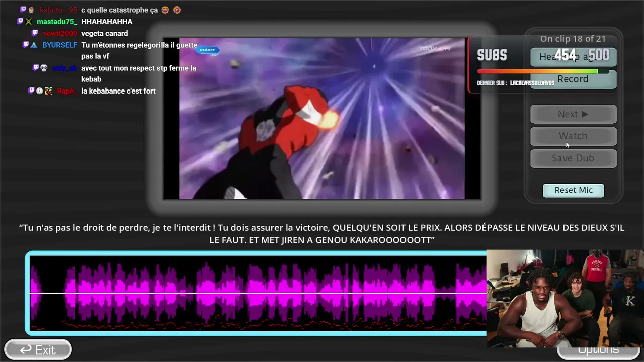This screenshot has height=362, width=644.
Task: Click the tilted rolling-laugh emoji in kabuto__95's message
Action: click(177, 10)
